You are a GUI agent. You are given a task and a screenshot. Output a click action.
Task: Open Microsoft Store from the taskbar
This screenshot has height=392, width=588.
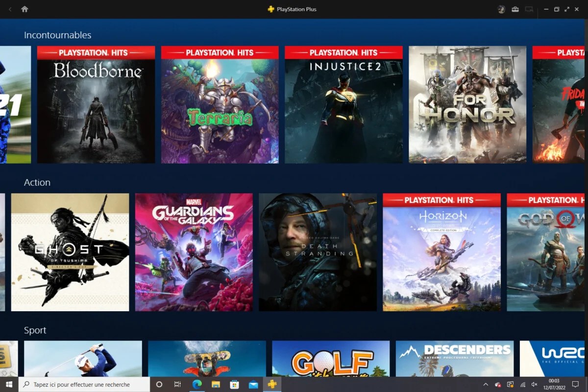pos(234,385)
